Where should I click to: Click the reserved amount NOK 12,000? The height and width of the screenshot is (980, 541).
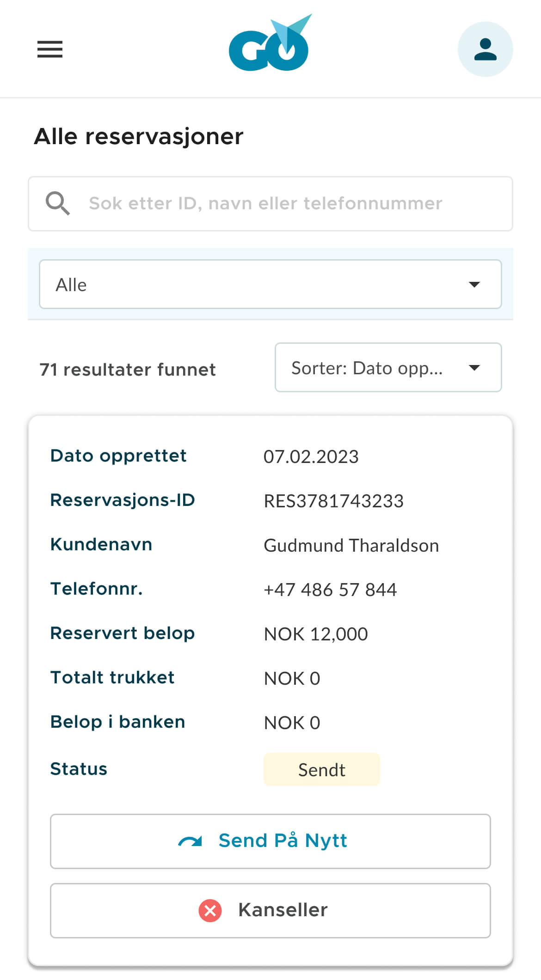click(316, 634)
